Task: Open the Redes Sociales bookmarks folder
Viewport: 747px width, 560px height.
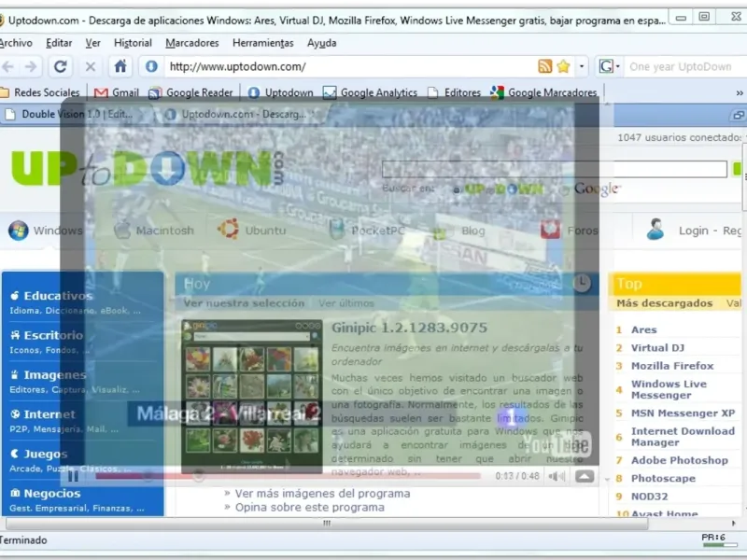Action: (40, 92)
